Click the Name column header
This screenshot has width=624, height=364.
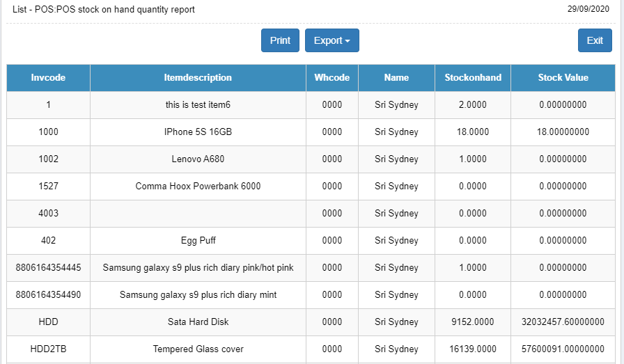pyautogui.click(x=396, y=78)
